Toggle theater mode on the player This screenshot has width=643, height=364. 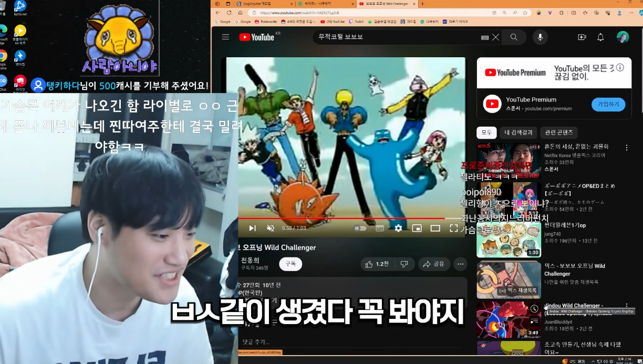click(435, 228)
